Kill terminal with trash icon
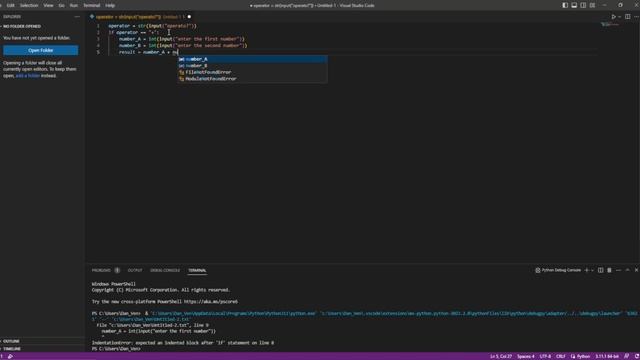 point(609,270)
